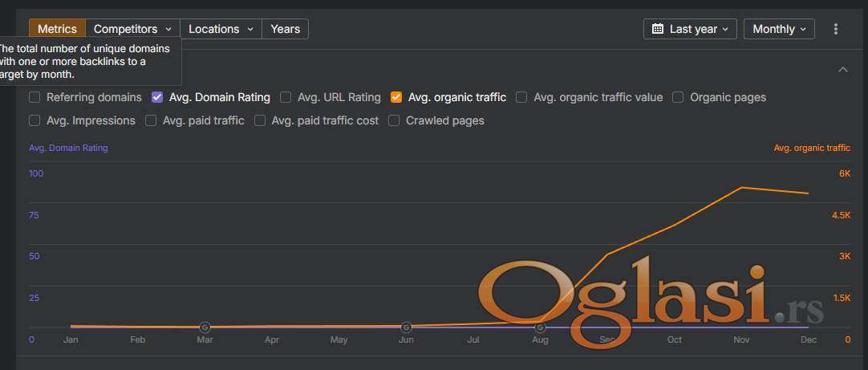This screenshot has width=868, height=370.
Task: Select the Years tab
Action: 285,29
